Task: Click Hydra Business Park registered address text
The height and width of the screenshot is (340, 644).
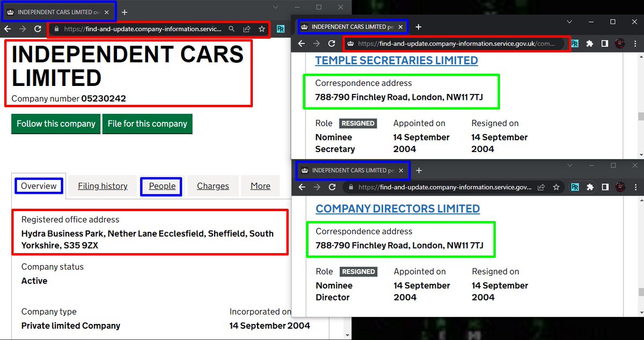Action: coord(148,240)
